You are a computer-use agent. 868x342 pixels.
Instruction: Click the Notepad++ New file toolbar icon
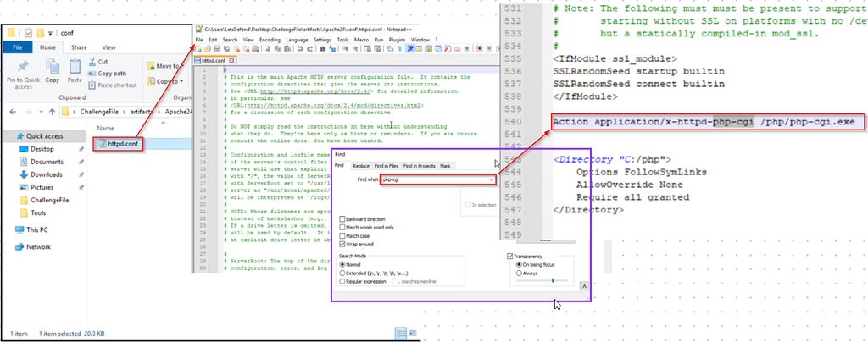point(198,48)
